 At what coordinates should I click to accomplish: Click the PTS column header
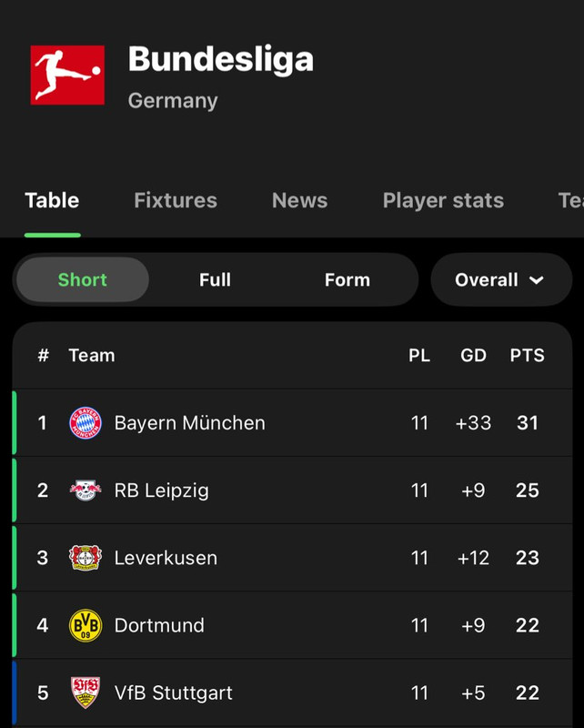[527, 355]
